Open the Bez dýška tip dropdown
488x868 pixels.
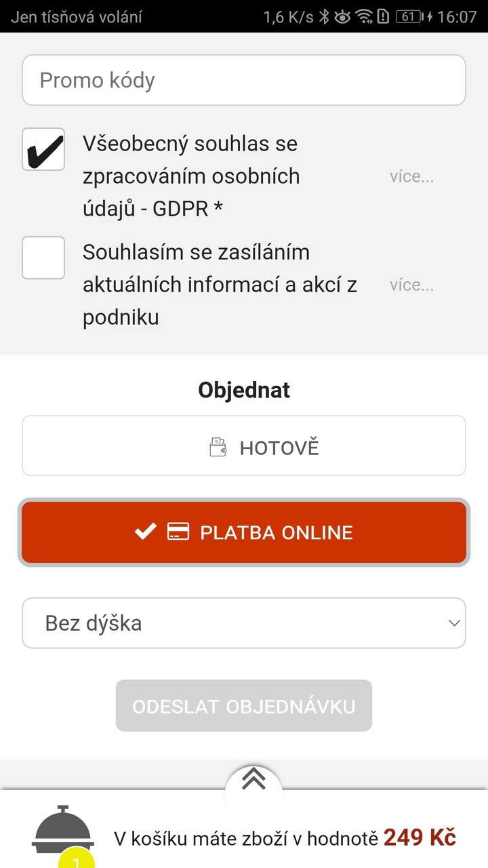[244, 623]
